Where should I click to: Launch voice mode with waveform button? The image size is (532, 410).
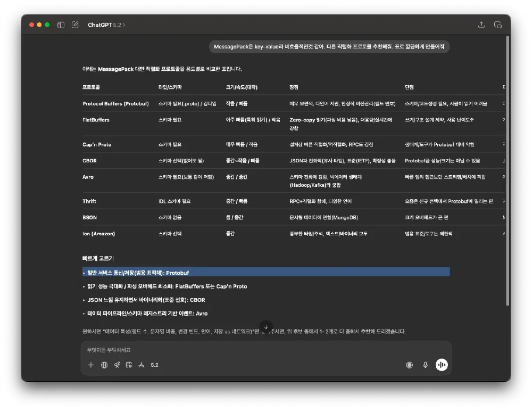click(442, 365)
